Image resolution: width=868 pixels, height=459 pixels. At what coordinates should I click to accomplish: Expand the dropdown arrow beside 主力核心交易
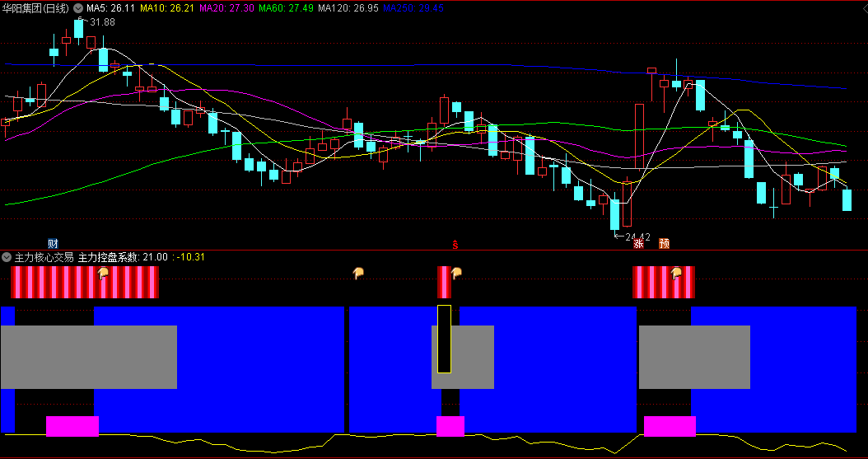point(7,257)
